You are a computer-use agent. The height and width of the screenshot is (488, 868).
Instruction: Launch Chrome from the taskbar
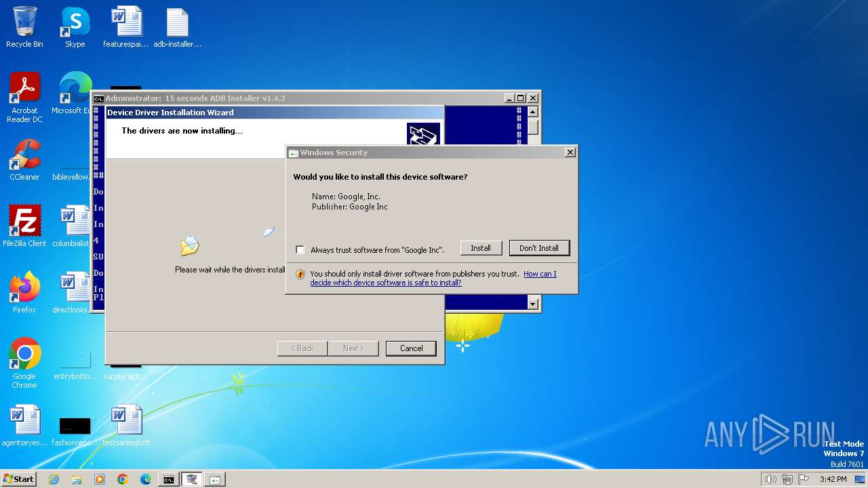point(123,479)
